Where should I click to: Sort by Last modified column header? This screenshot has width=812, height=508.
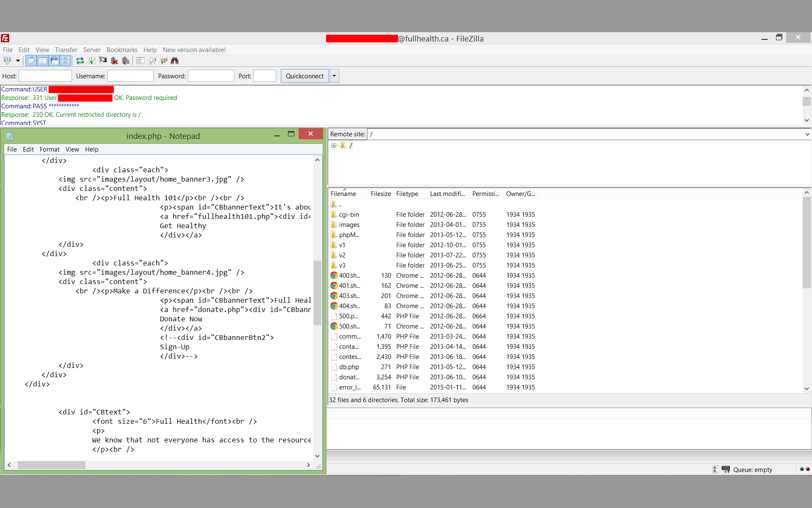pyautogui.click(x=448, y=193)
